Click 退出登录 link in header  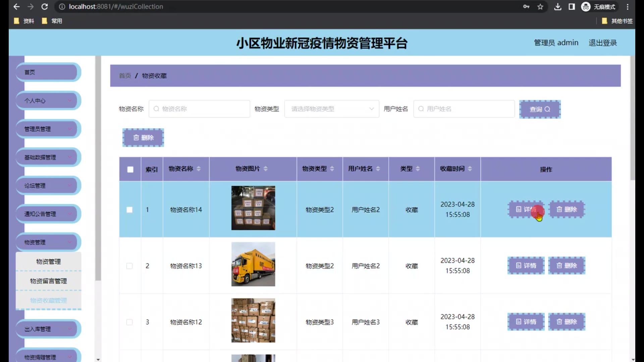(x=603, y=43)
